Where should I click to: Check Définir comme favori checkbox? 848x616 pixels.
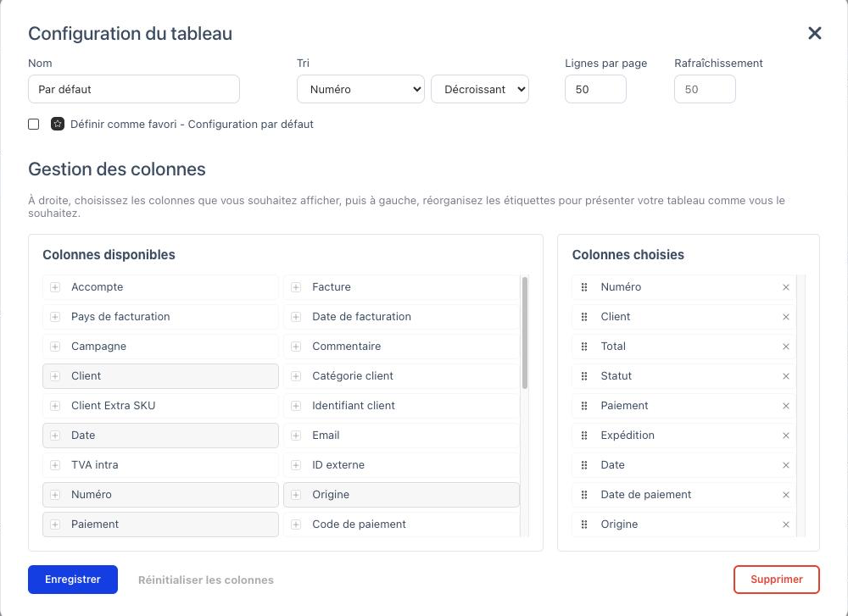click(34, 124)
